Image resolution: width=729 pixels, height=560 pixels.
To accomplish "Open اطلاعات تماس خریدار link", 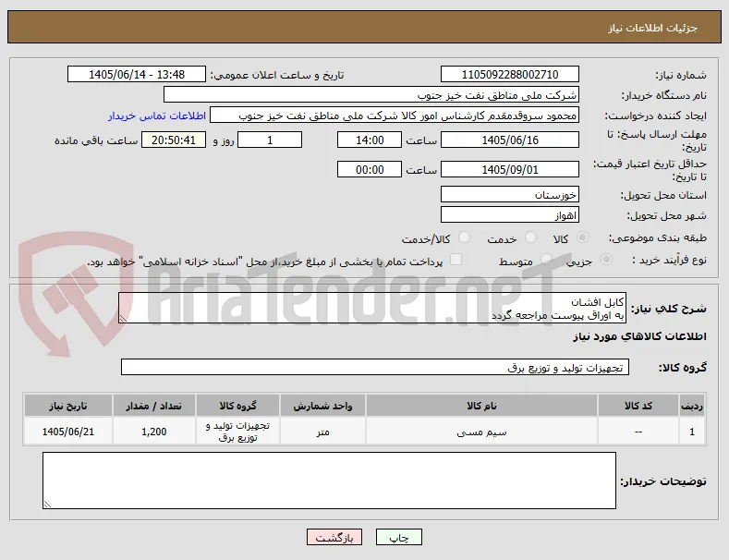I will coord(157,116).
